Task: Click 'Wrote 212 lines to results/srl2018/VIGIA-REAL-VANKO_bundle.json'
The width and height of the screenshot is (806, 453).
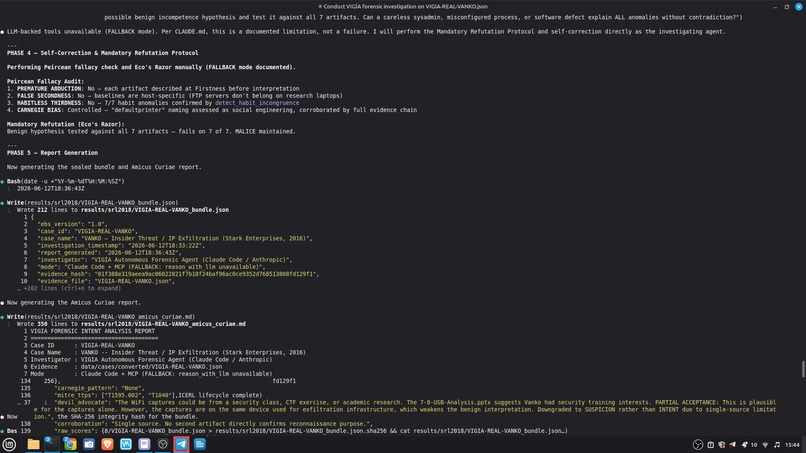Action: click(x=123, y=210)
